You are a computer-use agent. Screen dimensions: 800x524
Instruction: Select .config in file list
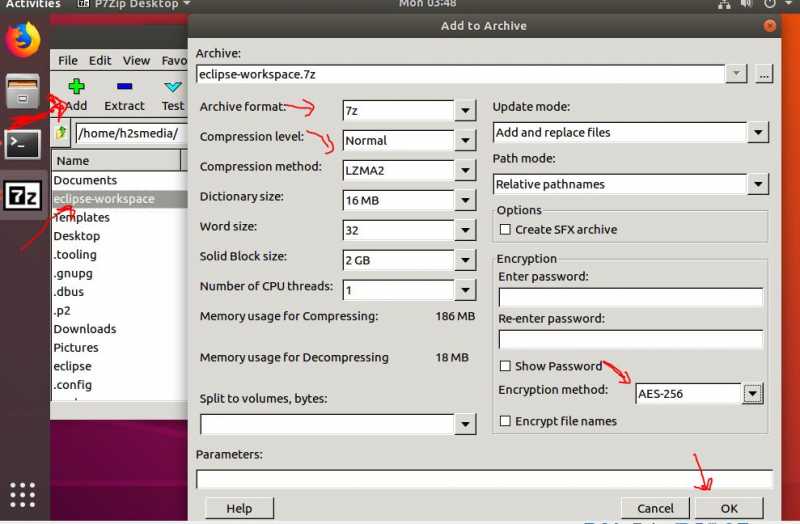pyautogui.click(x=73, y=385)
